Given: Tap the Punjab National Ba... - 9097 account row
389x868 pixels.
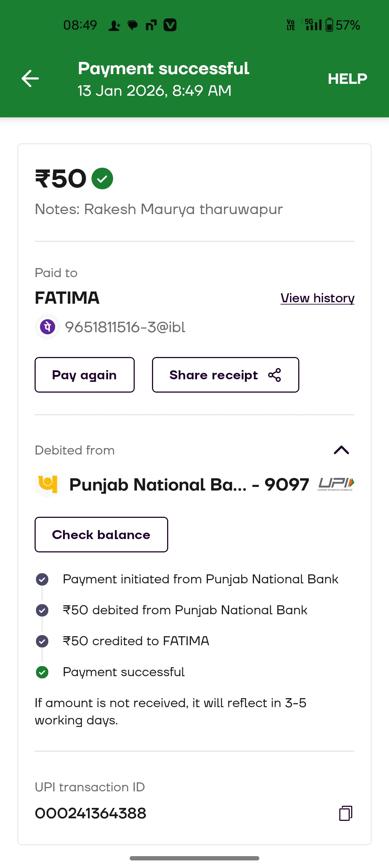Looking at the screenshot, I should pyautogui.click(x=189, y=484).
